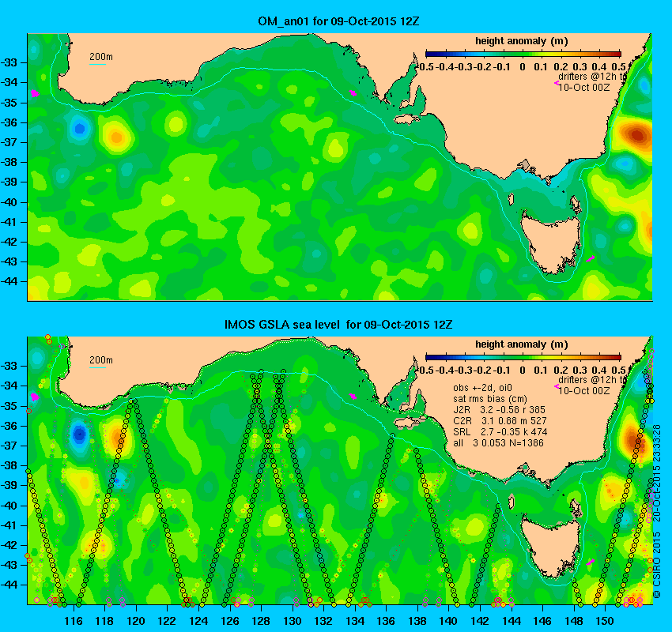672x632 pixels.
Task: Click longitude label 116
Action: coord(74,620)
